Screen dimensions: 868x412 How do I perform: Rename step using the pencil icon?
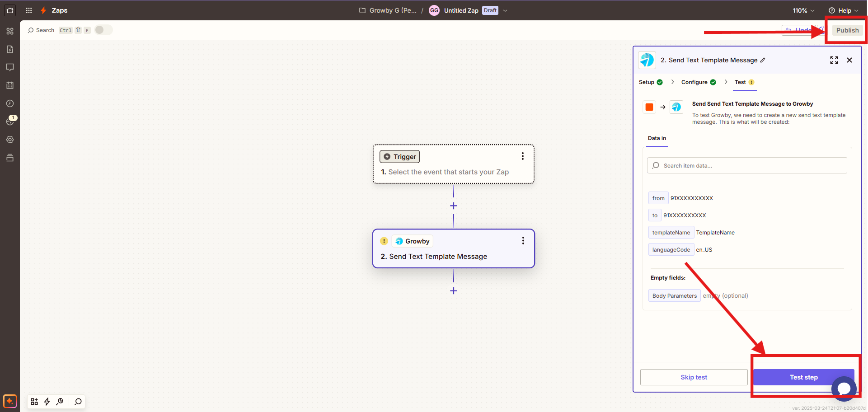(763, 60)
